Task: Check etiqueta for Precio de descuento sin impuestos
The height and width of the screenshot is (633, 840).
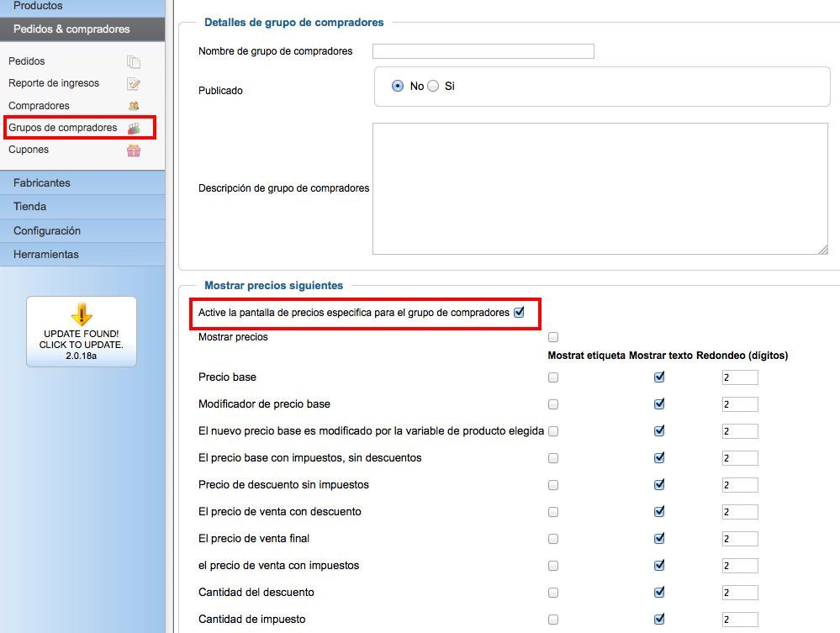Action: click(553, 485)
